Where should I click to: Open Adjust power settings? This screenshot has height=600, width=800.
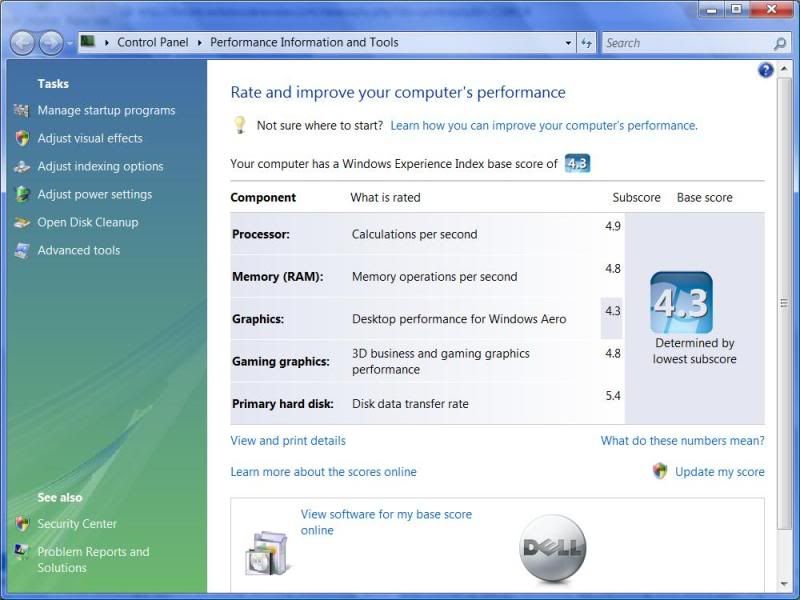click(x=94, y=194)
